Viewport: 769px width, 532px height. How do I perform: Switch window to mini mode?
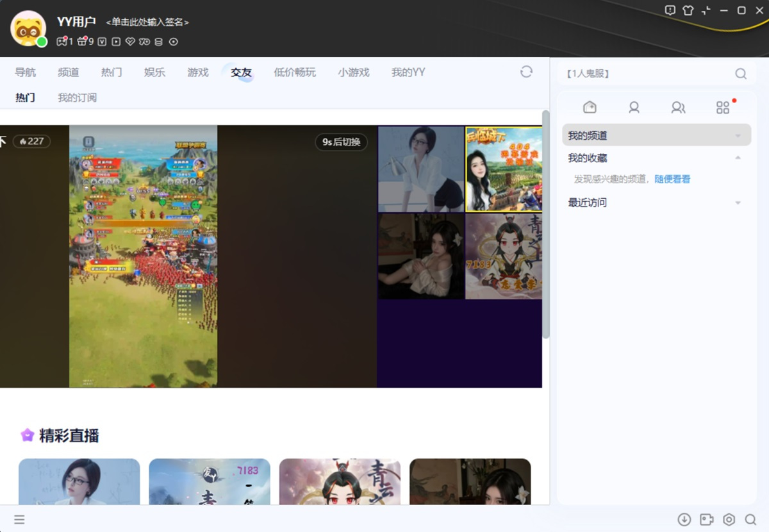[x=706, y=10]
